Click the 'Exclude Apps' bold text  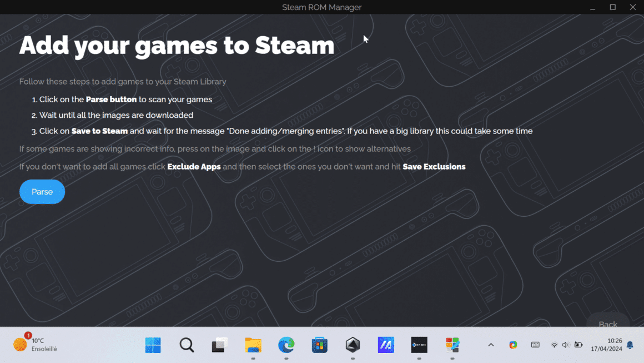tap(194, 167)
